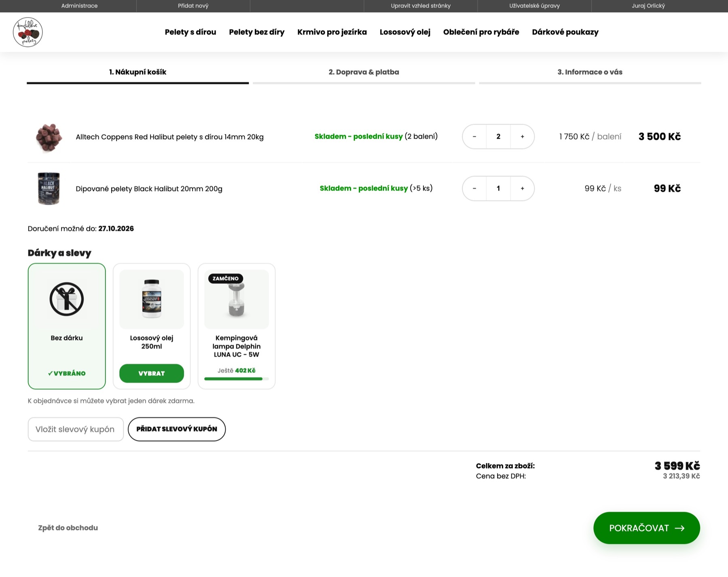
Task: Open the 2. Doprava & platba step
Action: pyautogui.click(x=364, y=72)
